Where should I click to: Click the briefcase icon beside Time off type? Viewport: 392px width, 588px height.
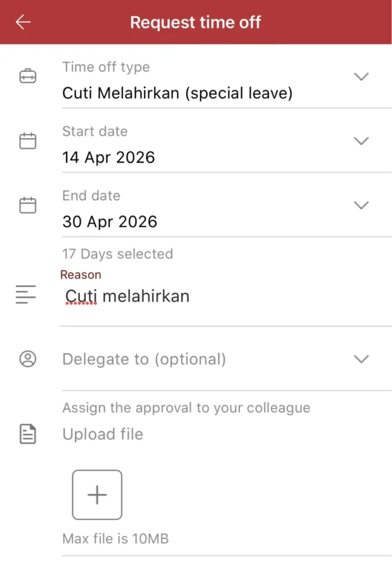tap(28, 75)
